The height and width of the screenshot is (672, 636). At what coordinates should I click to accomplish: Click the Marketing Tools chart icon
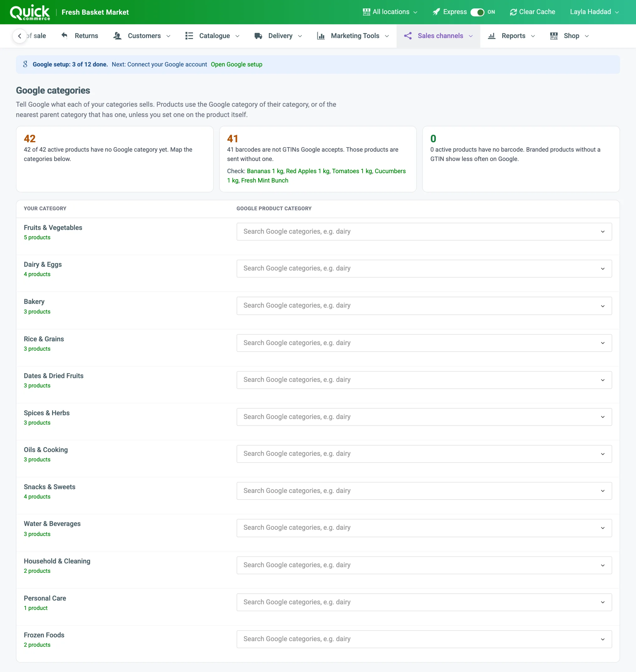(x=321, y=36)
